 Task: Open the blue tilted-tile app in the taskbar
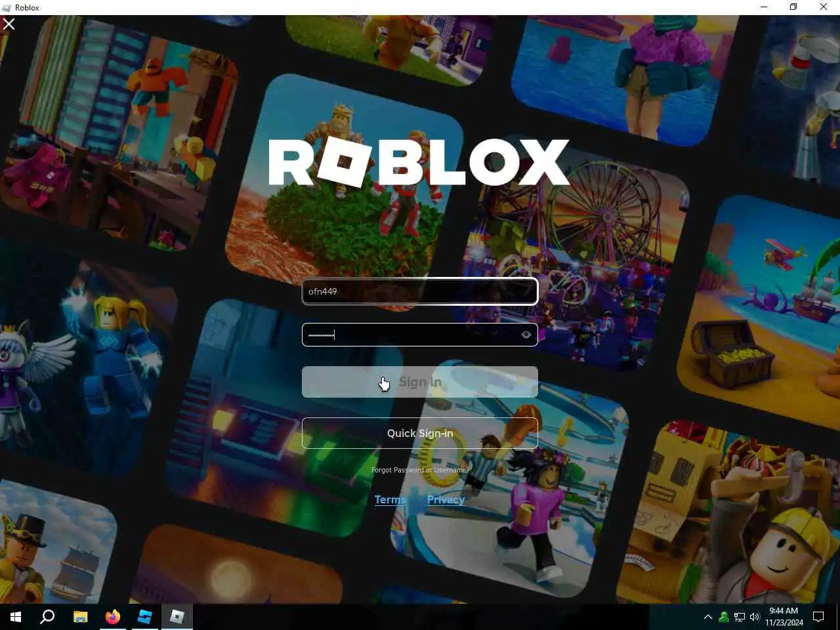(144, 617)
